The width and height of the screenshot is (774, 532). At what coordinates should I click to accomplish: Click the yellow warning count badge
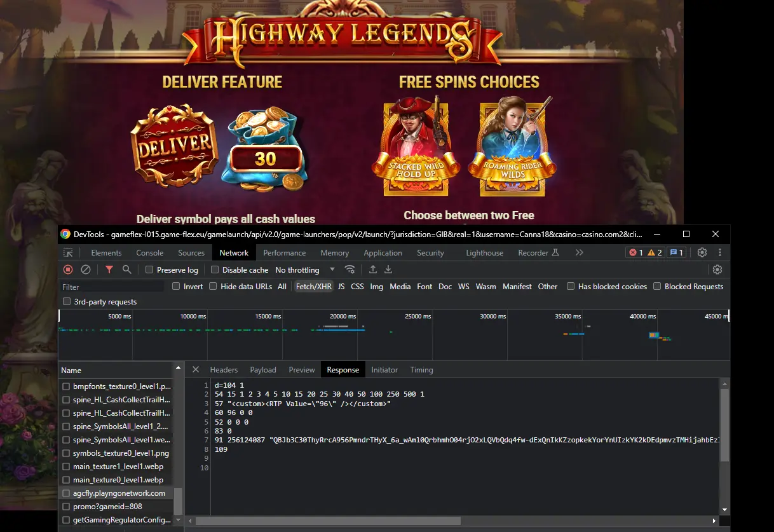[x=655, y=252]
